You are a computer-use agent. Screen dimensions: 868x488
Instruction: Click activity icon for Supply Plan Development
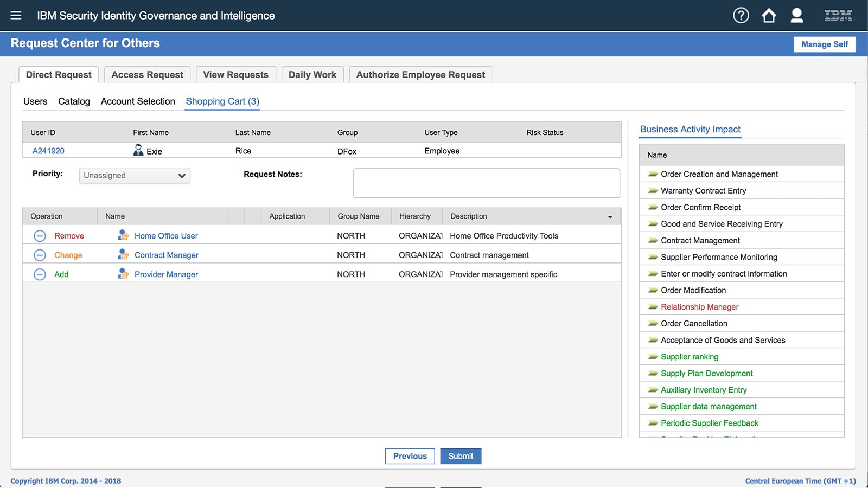[653, 374]
